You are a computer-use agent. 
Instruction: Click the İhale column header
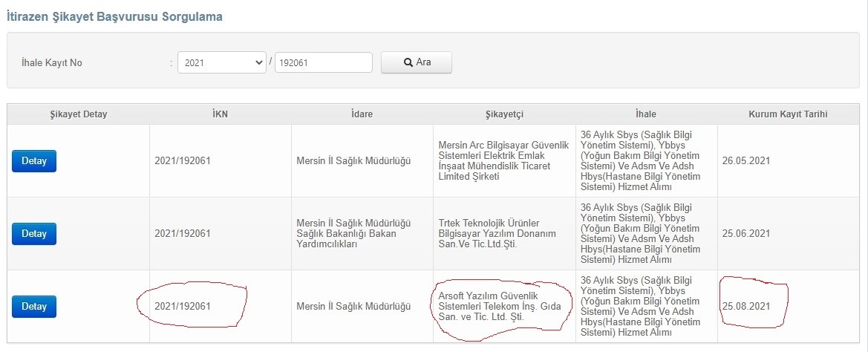click(x=646, y=114)
